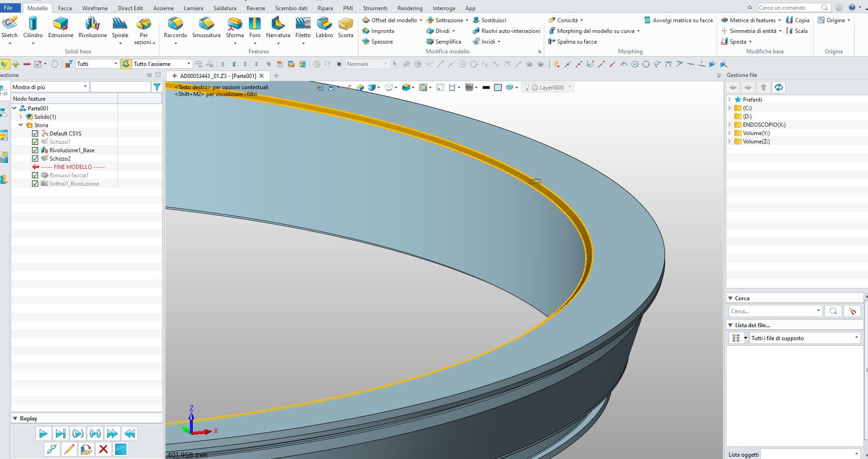The image size is (868, 459).
Task: Select the FINE MODELLO marker row
Action: point(68,167)
